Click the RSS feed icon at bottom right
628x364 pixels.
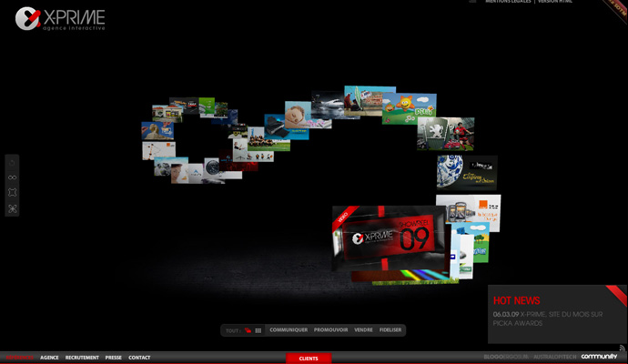point(622,348)
